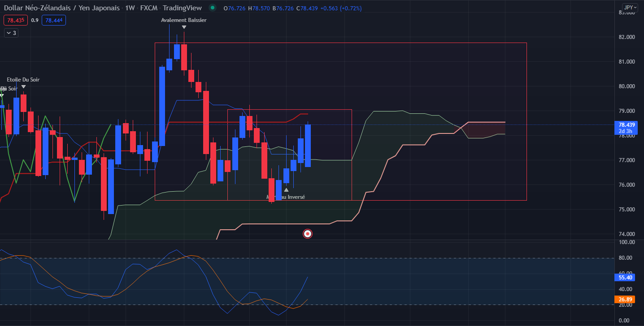Click the 76.000 price axis label
The height and width of the screenshot is (326, 644).
[627, 185]
